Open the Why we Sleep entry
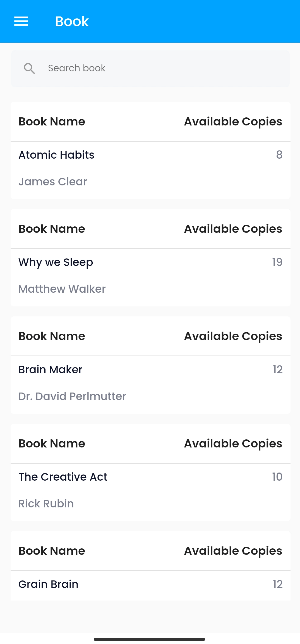The height and width of the screenshot is (644, 300). pos(56,262)
